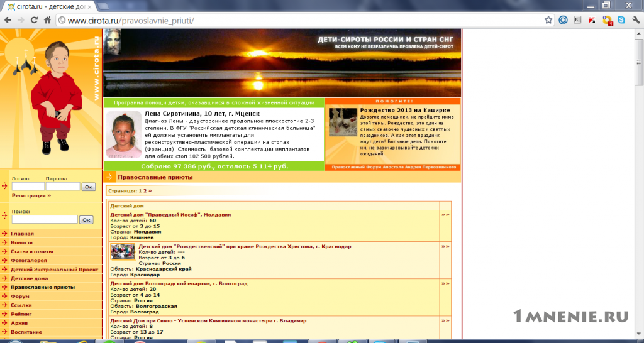644x343 pixels.
Task: Go back to the previous page
Action: (8, 20)
